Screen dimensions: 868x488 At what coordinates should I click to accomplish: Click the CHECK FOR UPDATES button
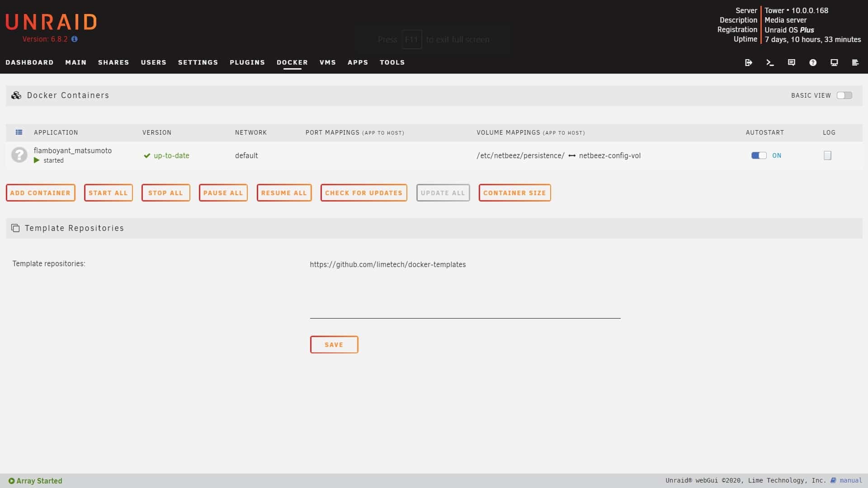[363, 192]
